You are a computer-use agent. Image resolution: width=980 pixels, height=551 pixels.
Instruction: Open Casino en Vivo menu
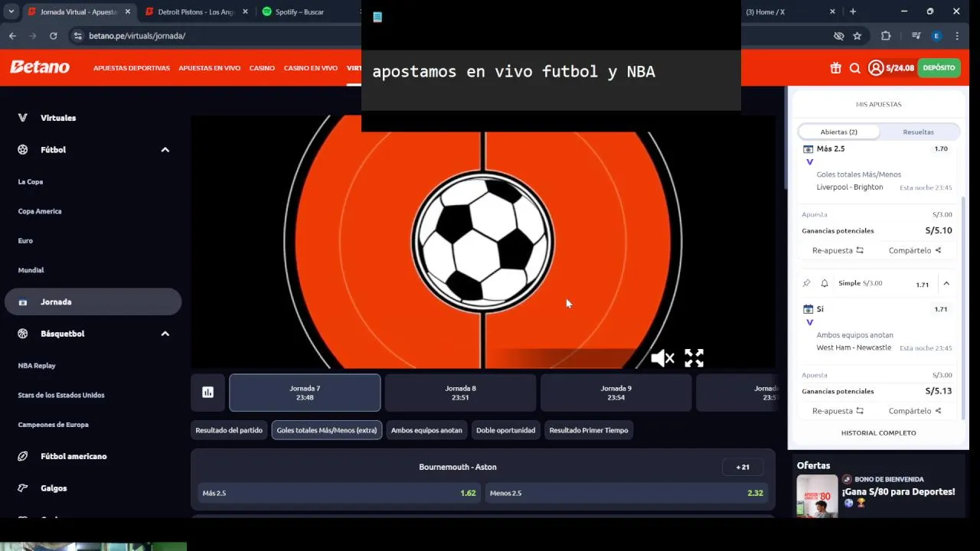[x=311, y=68]
